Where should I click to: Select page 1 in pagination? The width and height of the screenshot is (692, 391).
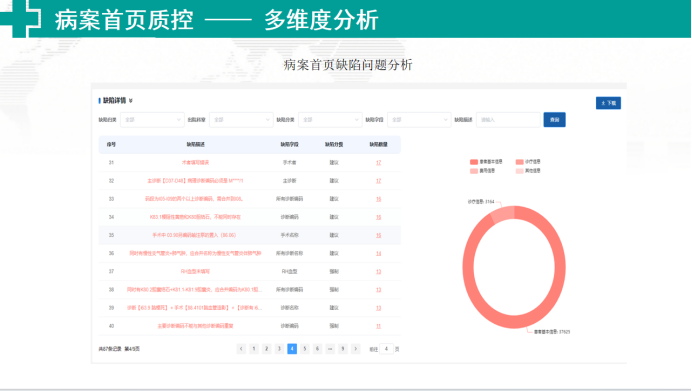pyautogui.click(x=254, y=349)
